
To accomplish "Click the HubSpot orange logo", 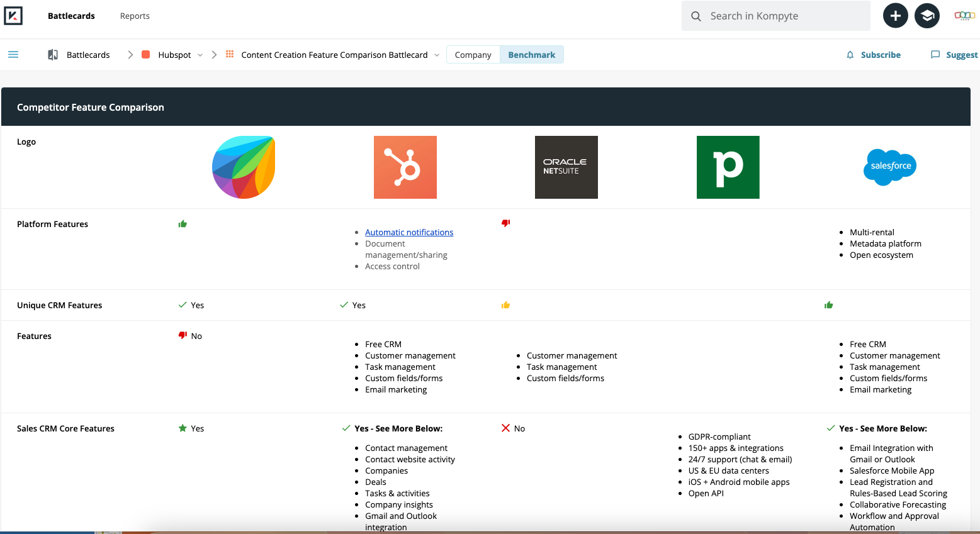I will 405,167.
